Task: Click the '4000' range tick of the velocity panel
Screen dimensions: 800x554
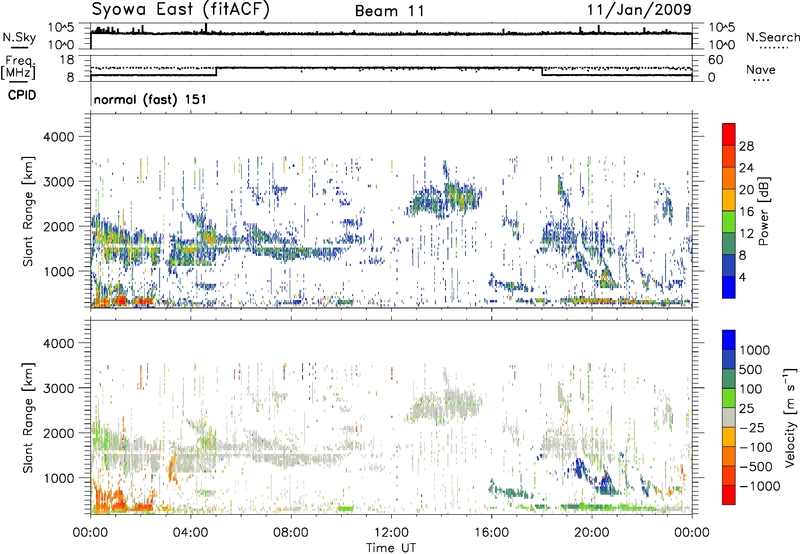Action: coord(59,343)
